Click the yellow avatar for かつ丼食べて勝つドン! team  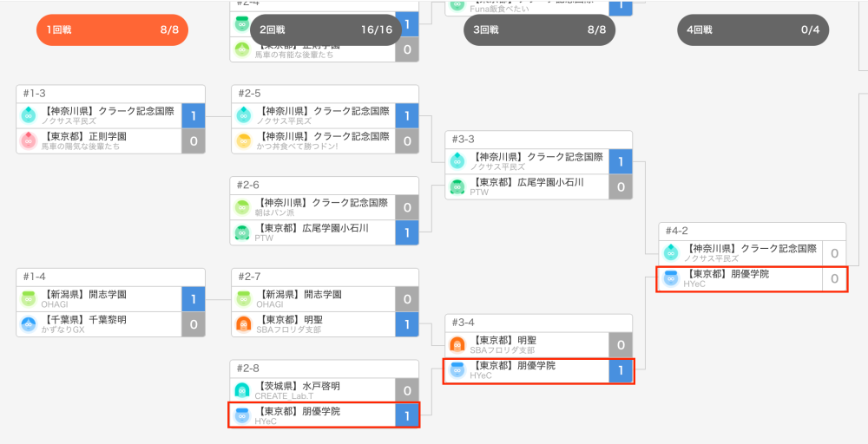(x=242, y=140)
